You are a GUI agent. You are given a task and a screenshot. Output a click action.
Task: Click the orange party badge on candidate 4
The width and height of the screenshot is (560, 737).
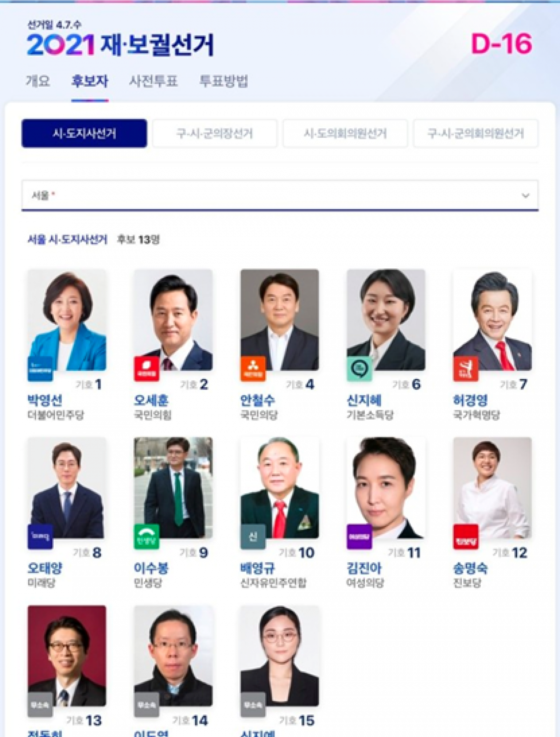(253, 369)
